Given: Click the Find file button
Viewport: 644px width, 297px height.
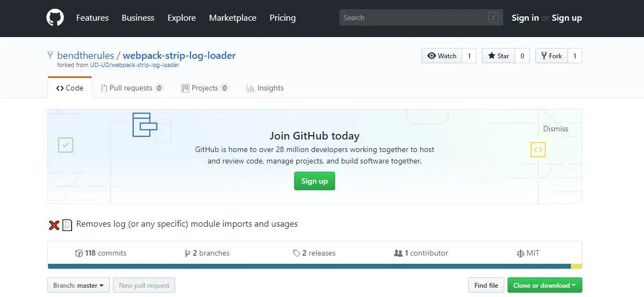Looking at the screenshot, I should point(486,285).
